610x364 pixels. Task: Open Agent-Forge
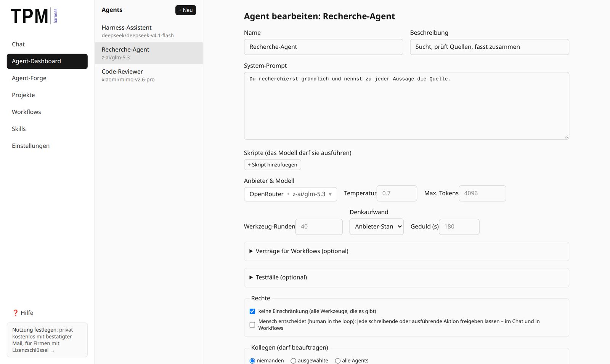(47, 78)
